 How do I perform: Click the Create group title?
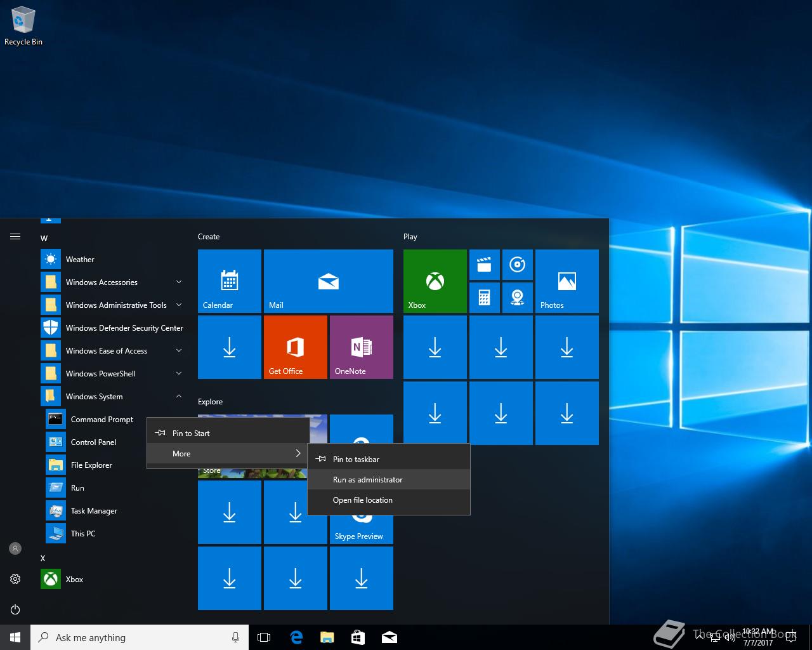pos(209,236)
